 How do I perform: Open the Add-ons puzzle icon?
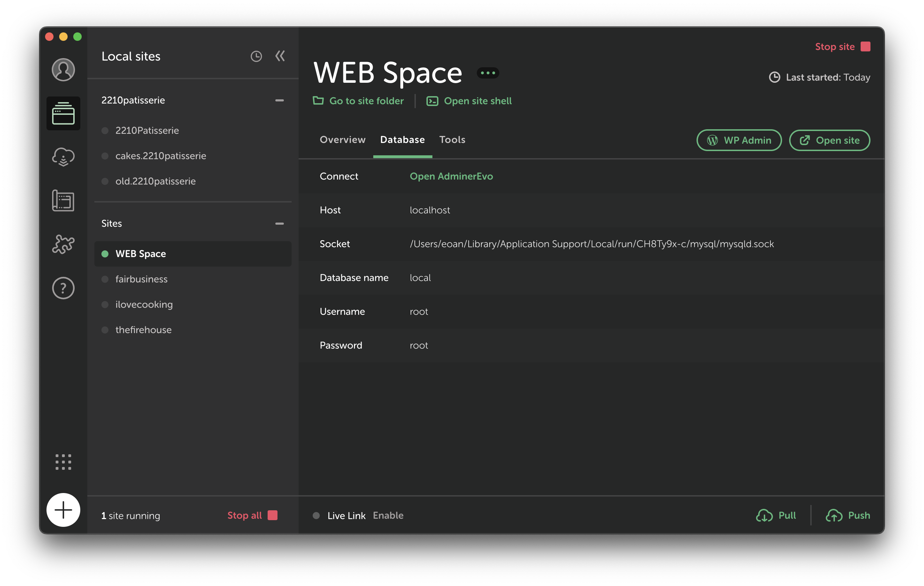coord(63,244)
